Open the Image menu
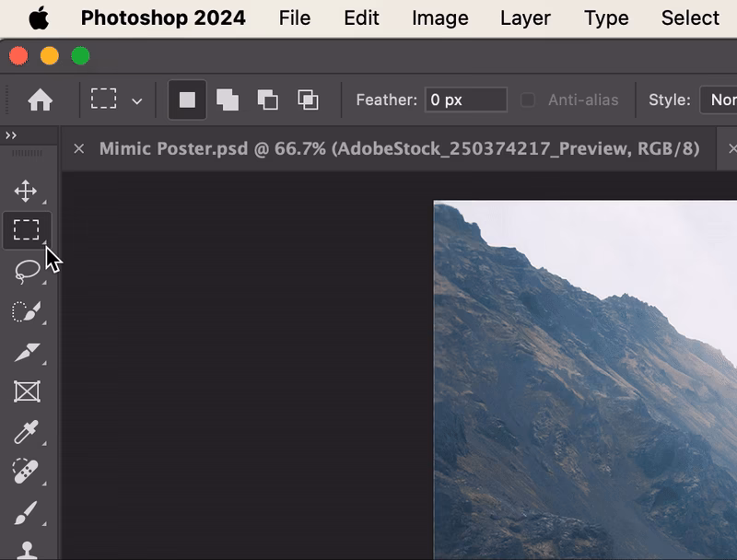The width and height of the screenshot is (737, 560). click(439, 17)
